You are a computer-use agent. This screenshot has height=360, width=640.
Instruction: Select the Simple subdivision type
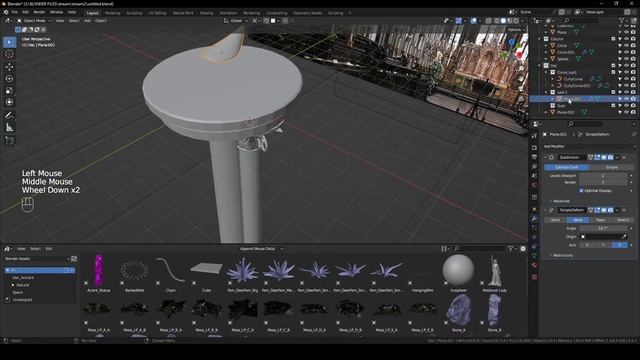click(611, 167)
